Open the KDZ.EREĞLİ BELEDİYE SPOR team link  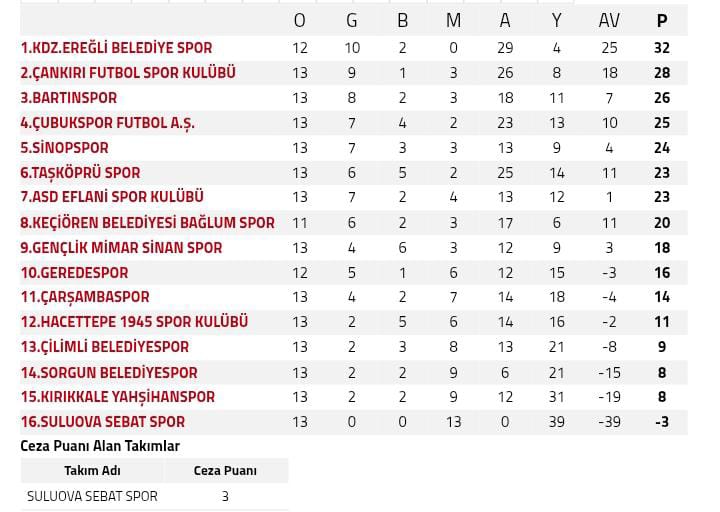(116, 48)
